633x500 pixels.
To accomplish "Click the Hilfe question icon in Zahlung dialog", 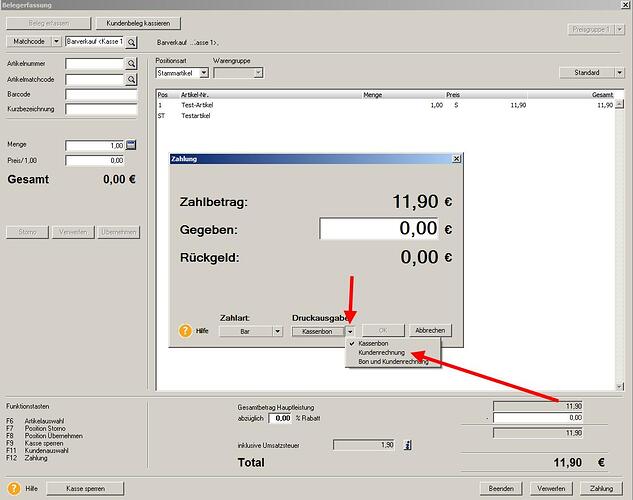I will [185, 331].
